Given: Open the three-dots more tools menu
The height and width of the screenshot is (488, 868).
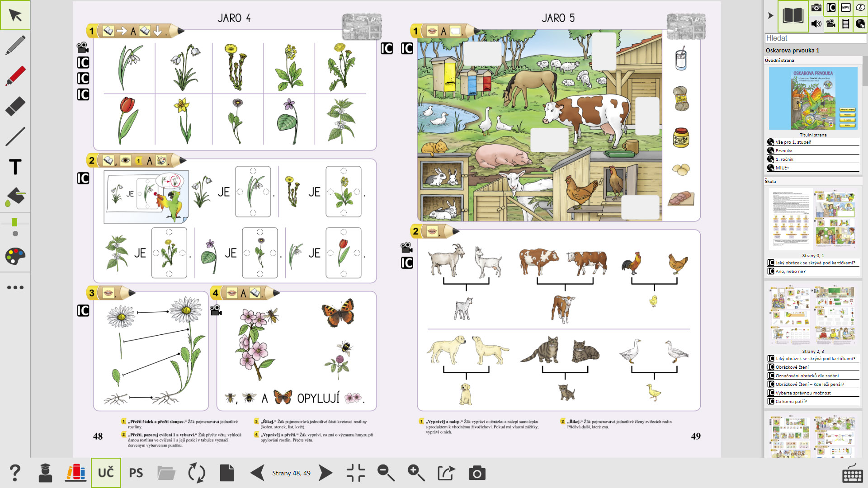Looking at the screenshot, I should point(15,287).
